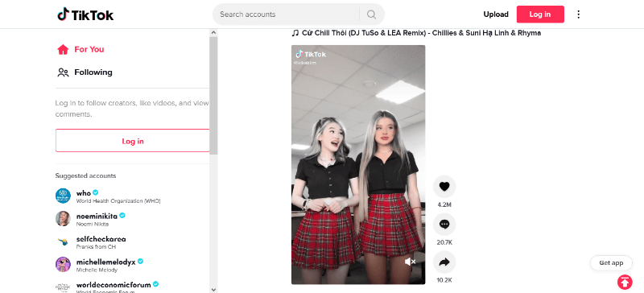Viewport: 644px width, 293px height.
Task: Select the For You tab
Action: tap(80, 49)
